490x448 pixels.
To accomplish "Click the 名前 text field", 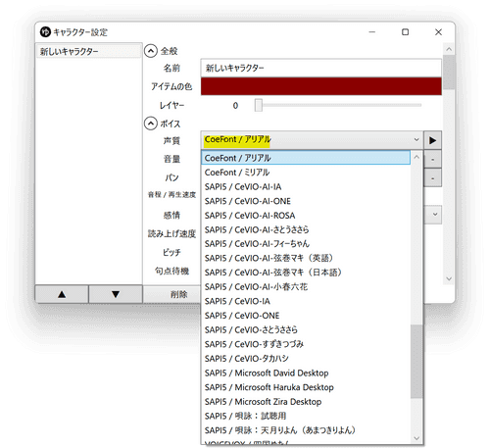I will click(320, 68).
